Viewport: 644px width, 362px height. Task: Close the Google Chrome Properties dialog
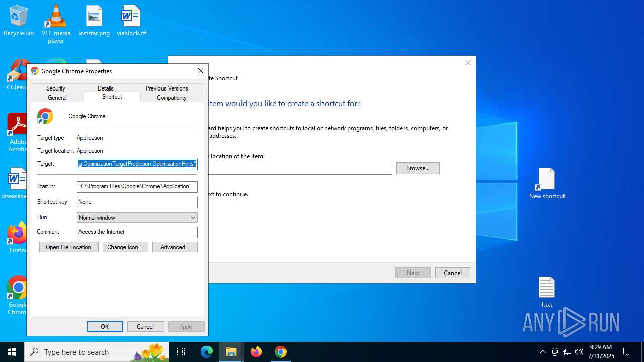[x=200, y=71]
